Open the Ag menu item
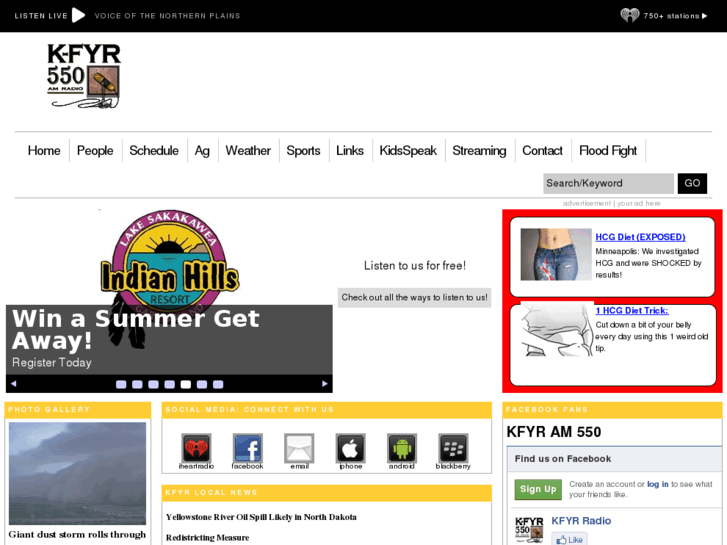 click(x=202, y=151)
